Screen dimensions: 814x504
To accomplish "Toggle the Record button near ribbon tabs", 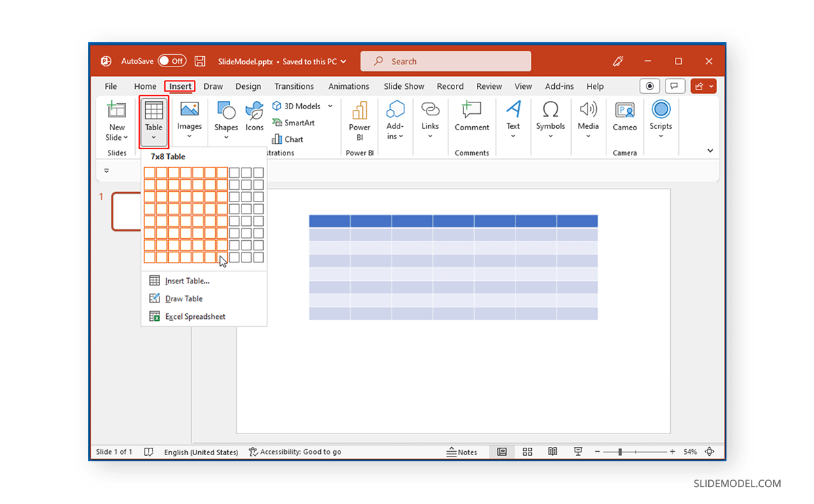I will (x=649, y=85).
